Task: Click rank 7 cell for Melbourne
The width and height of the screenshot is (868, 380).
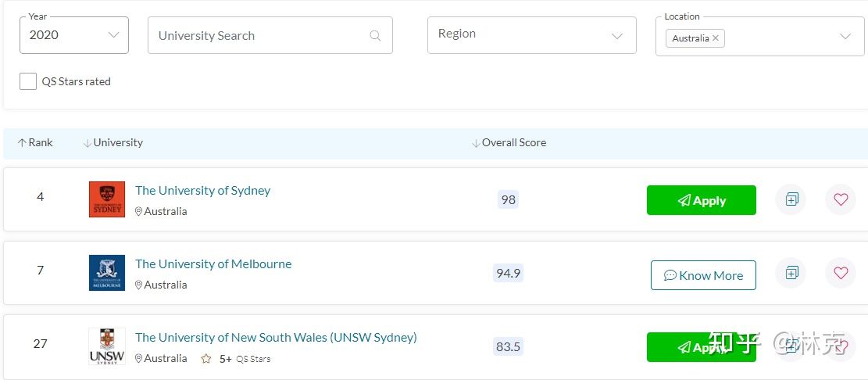Action: click(40, 271)
